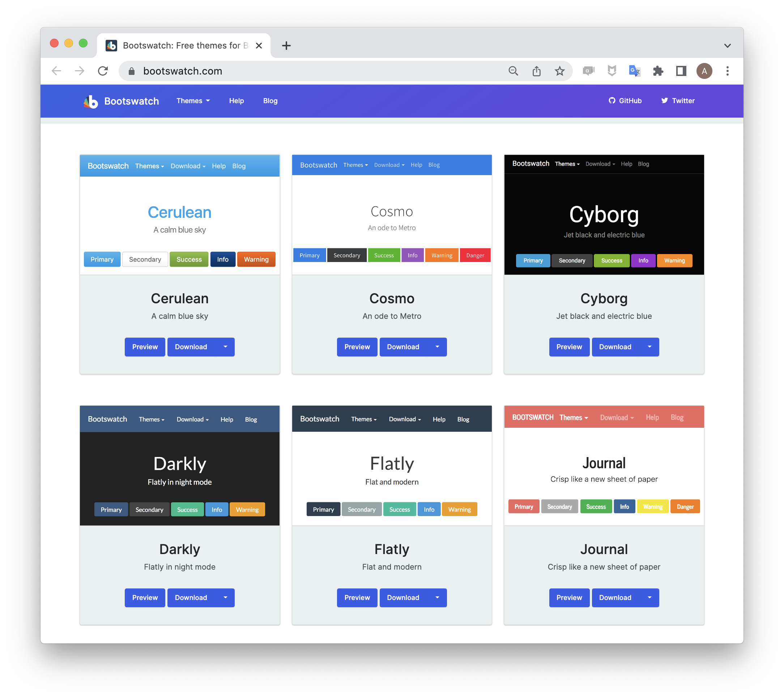Click the Bootswatch logo icon in navbar
Viewport: 784px width, 697px height.
(91, 101)
